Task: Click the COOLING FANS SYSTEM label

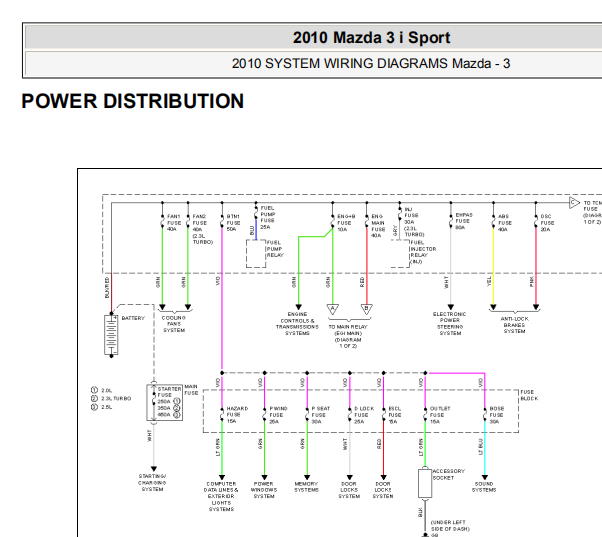Action: point(174,324)
